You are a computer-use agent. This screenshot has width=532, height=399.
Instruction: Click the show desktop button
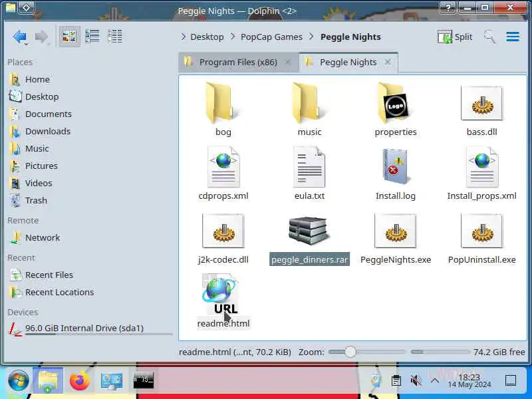click(511, 380)
